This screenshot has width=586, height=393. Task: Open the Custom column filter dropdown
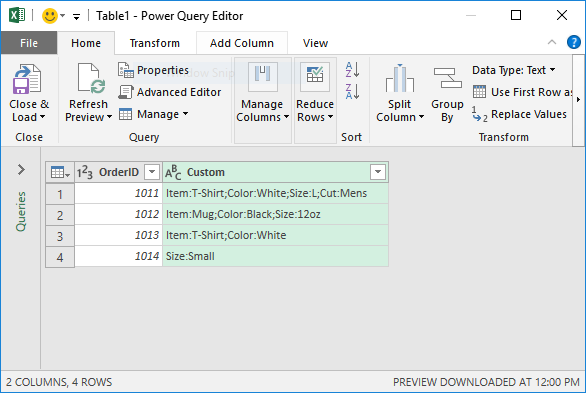click(378, 172)
